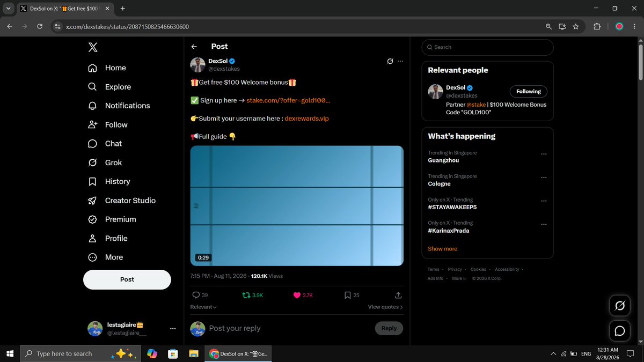
Task: Click the Reply button
Action: click(x=389, y=328)
